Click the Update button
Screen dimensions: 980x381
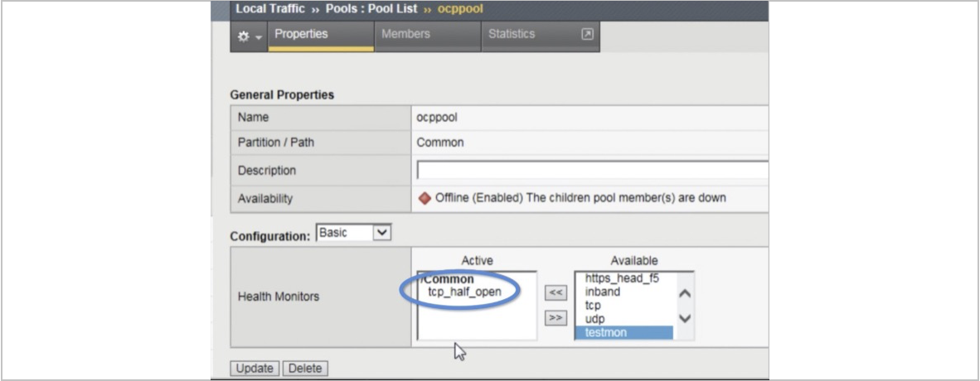pos(255,369)
